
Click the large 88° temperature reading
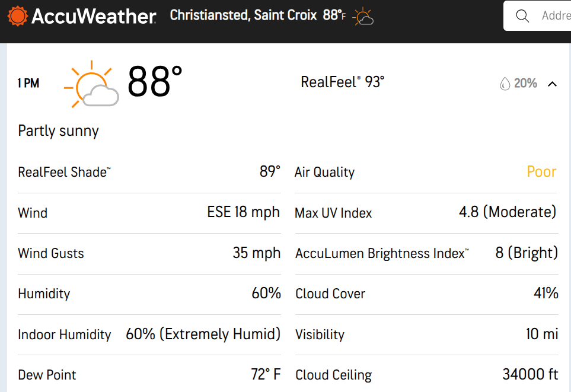[x=155, y=82]
